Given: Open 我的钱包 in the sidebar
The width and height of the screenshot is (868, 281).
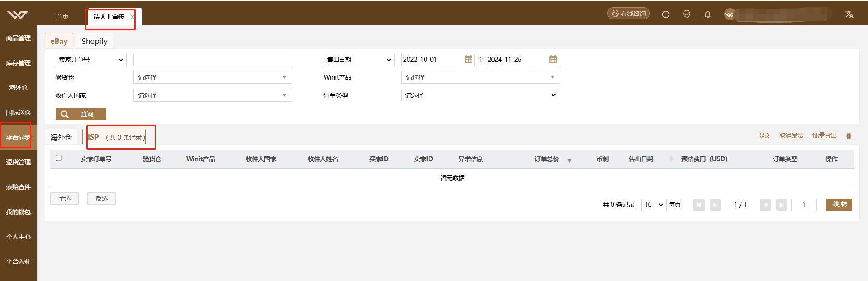Looking at the screenshot, I should 18,212.
